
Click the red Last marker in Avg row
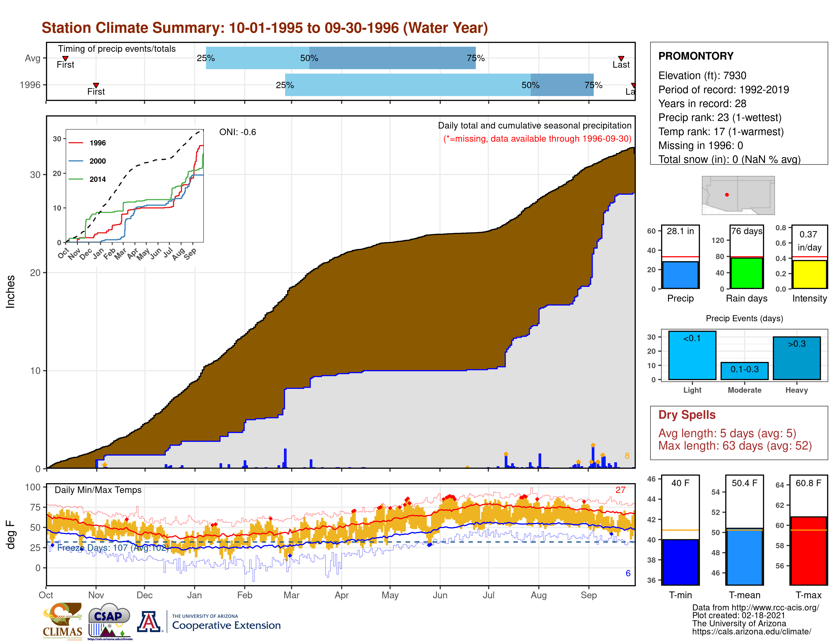tap(621, 58)
